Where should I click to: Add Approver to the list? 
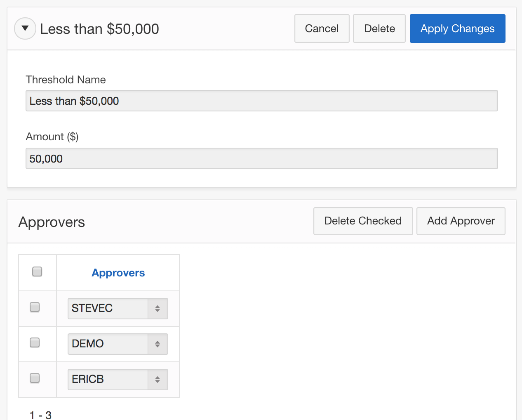[461, 221]
